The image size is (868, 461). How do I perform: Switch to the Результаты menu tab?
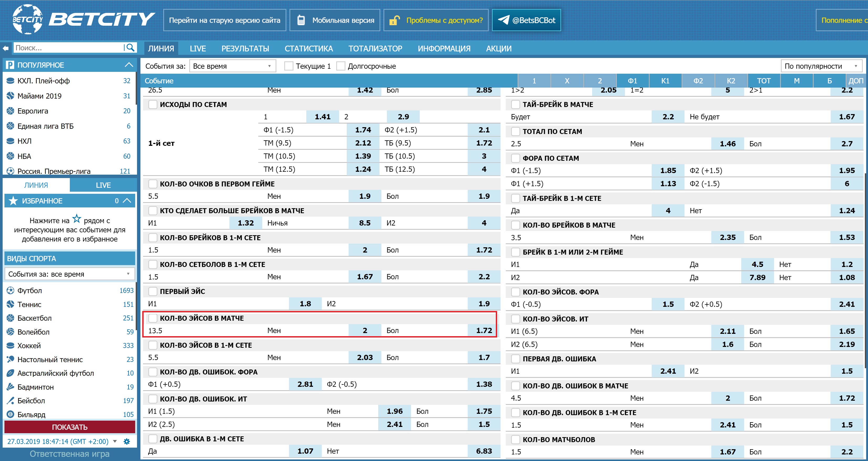[245, 49]
